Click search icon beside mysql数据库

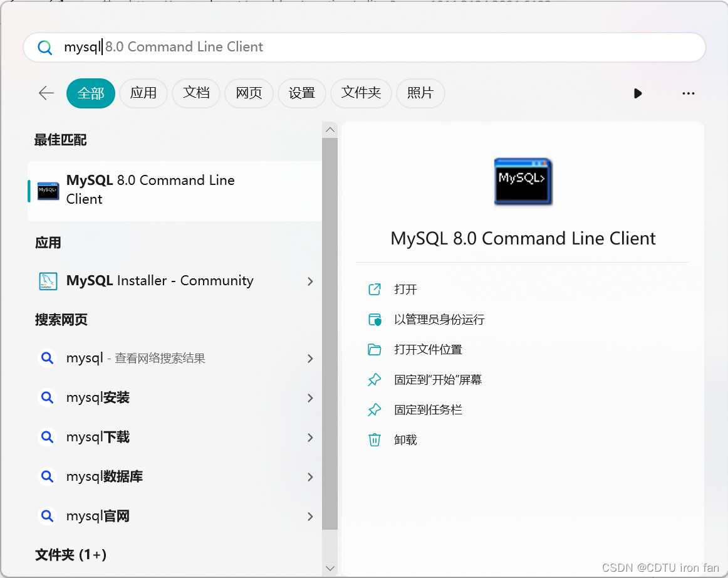[x=47, y=476]
